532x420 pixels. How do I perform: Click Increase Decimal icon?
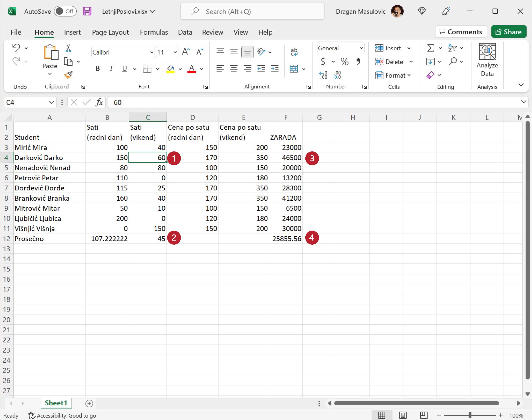[323, 75]
